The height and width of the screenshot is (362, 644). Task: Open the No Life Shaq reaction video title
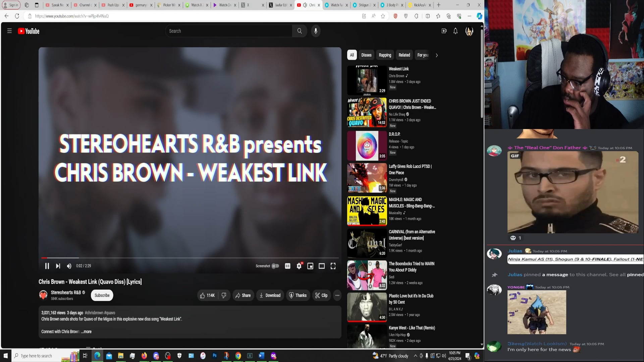[413, 104]
